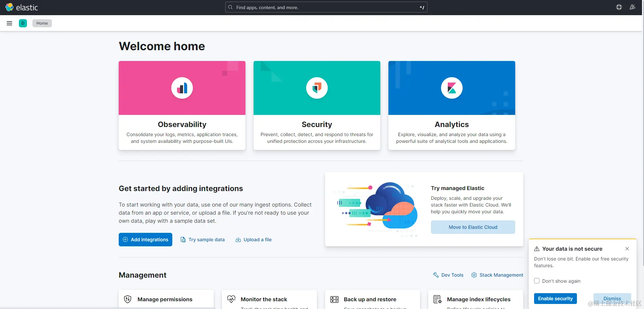Viewport: 644px width, 309px height.
Task: Click the Stack Management gear icon
Action: click(x=474, y=275)
